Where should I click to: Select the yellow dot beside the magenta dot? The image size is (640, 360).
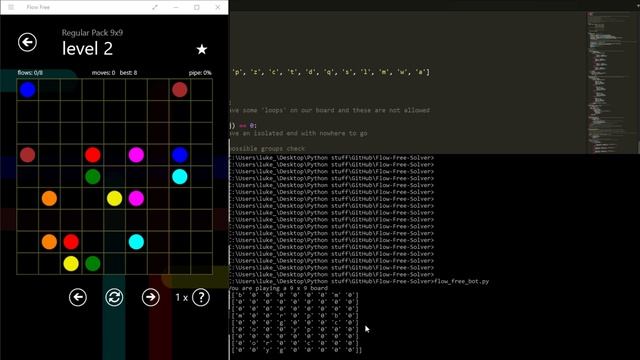114,198
